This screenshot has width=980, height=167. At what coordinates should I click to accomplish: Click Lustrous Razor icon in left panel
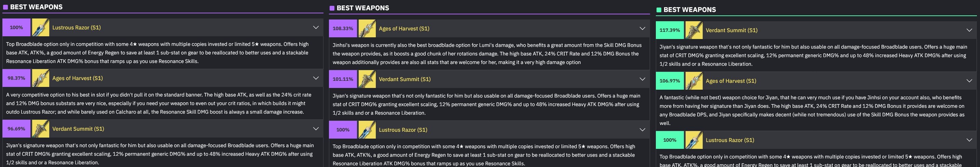click(x=41, y=27)
